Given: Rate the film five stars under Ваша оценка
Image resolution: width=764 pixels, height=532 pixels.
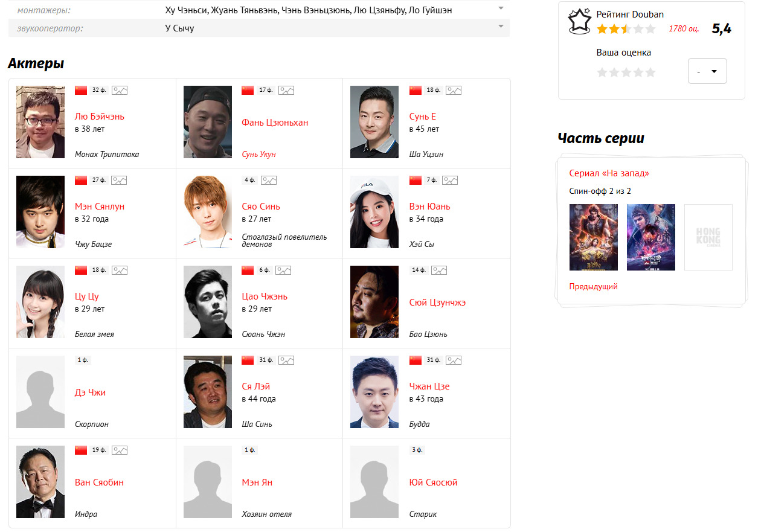Looking at the screenshot, I should (x=650, y=72).
